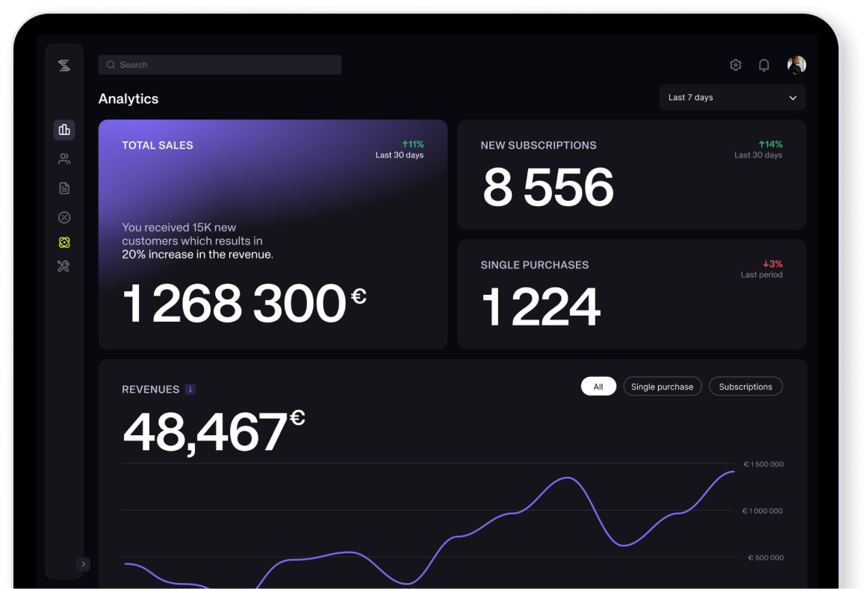This screenshot has height=589, width=868.
Task: Open the Users section in the sidebar
Action: click(x=64, y=159)
